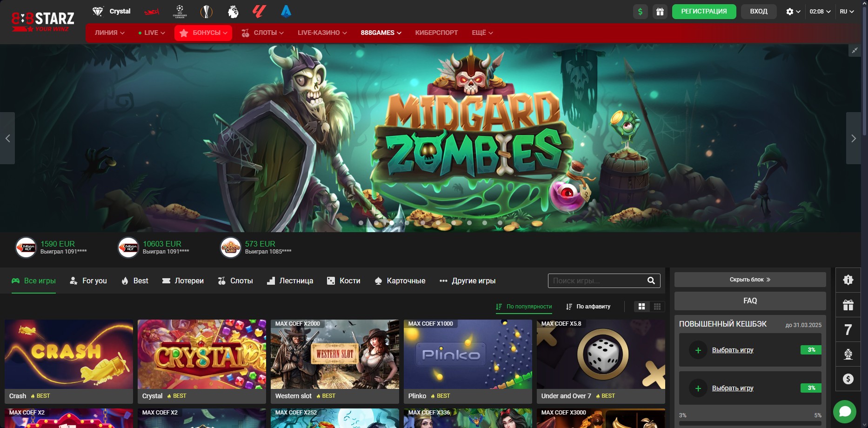Open the Crystal diamond quick link
Screen dimensions: 868x428
[x=111, y=11]
